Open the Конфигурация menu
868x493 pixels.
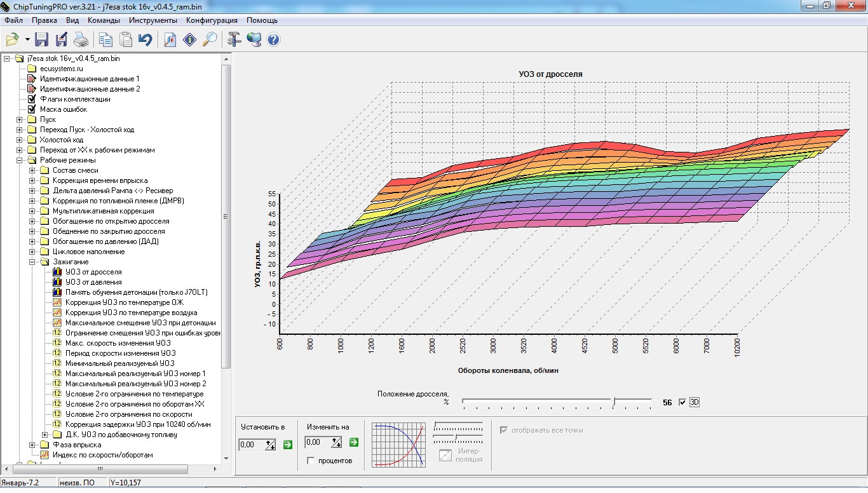coord(212,20)
